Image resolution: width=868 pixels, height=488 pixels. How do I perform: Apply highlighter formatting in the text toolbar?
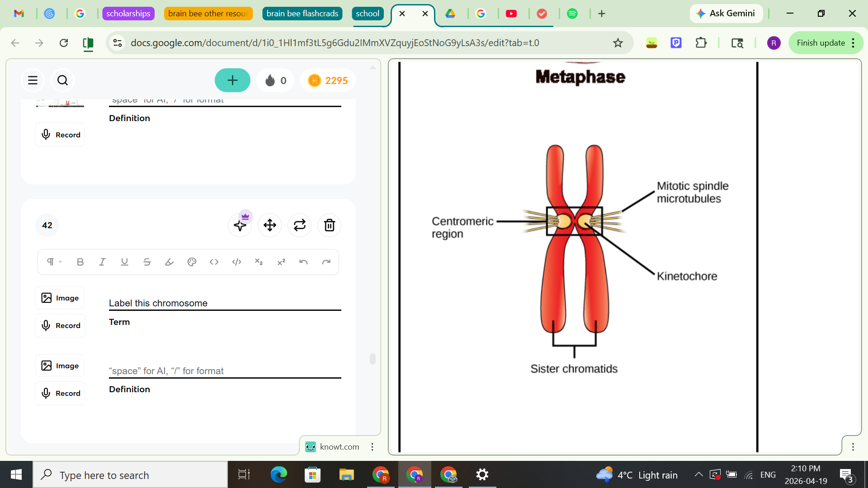click(x=169, y=262)
